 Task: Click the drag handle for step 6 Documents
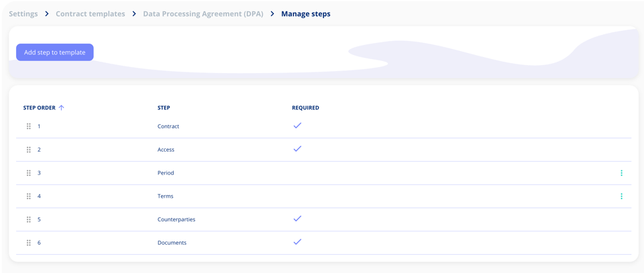29,243
